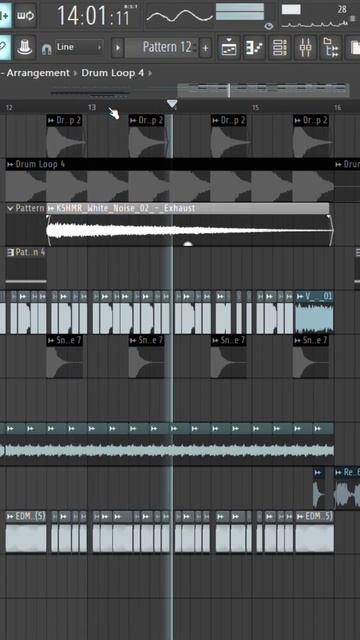Image resolution: width=360 pixels, height=640 pixels.
Task: Select the KSHMR_White_Noise_02_-_Exhaust clip title
Action: pyautogui.click(x=125, y=208)
